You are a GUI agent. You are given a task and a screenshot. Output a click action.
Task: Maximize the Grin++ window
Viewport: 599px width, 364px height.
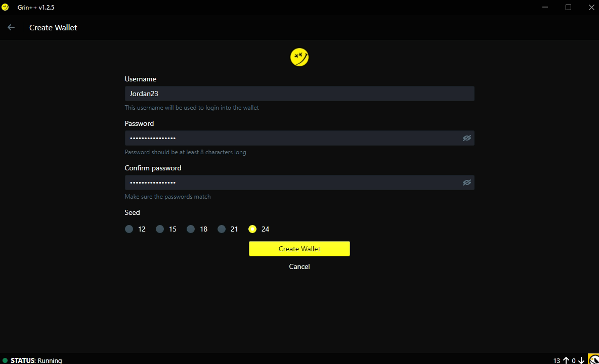pos(569,7)
